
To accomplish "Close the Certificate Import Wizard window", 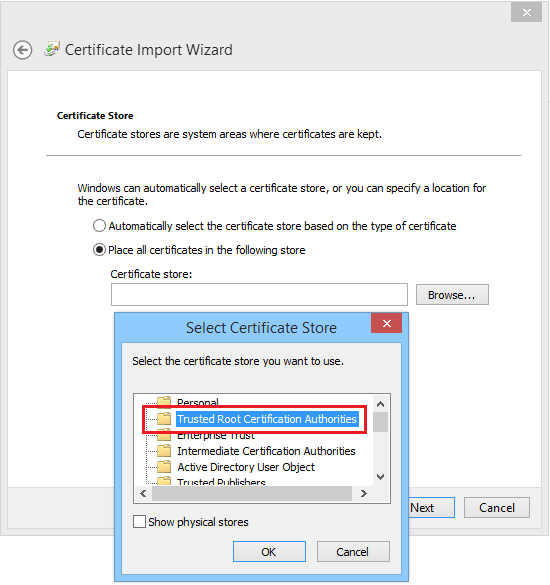I will tap(526, 12).
